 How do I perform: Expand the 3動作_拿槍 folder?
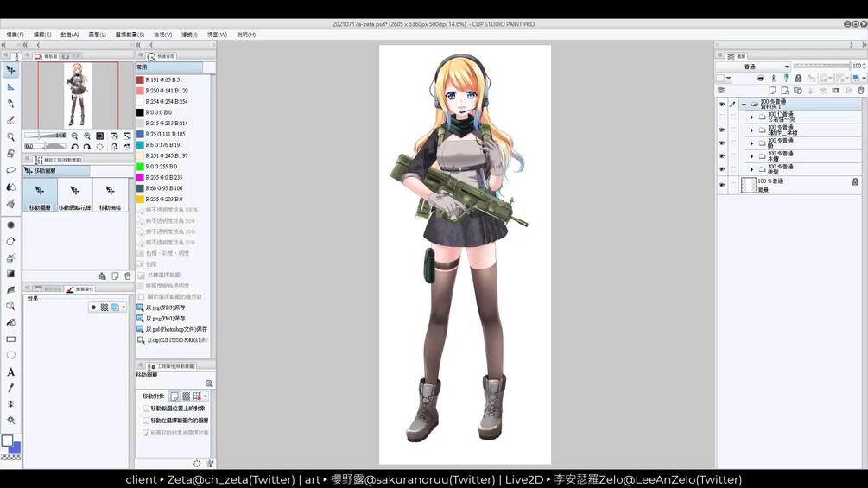(x=751, y=130)
